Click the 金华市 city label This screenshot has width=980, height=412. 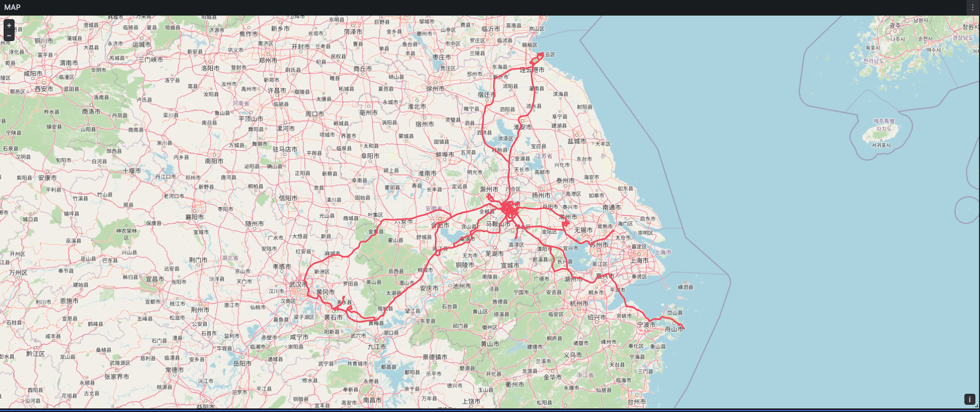click(552, 377)
